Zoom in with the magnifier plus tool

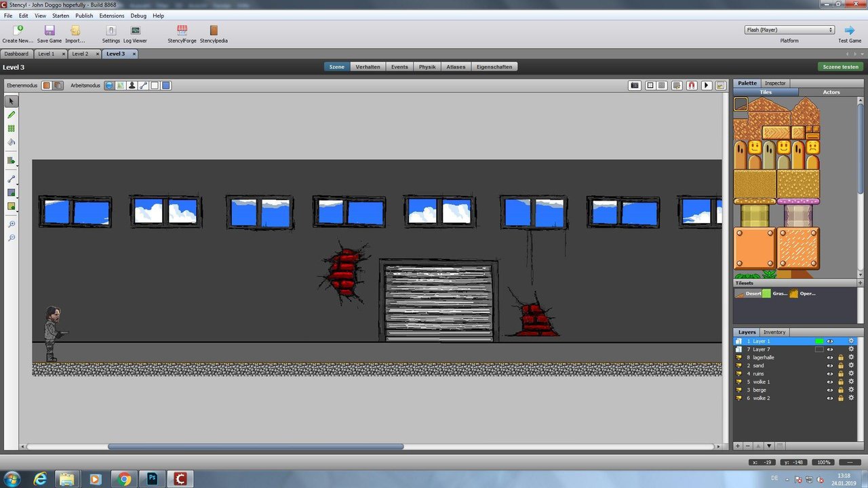click(11, 224)
